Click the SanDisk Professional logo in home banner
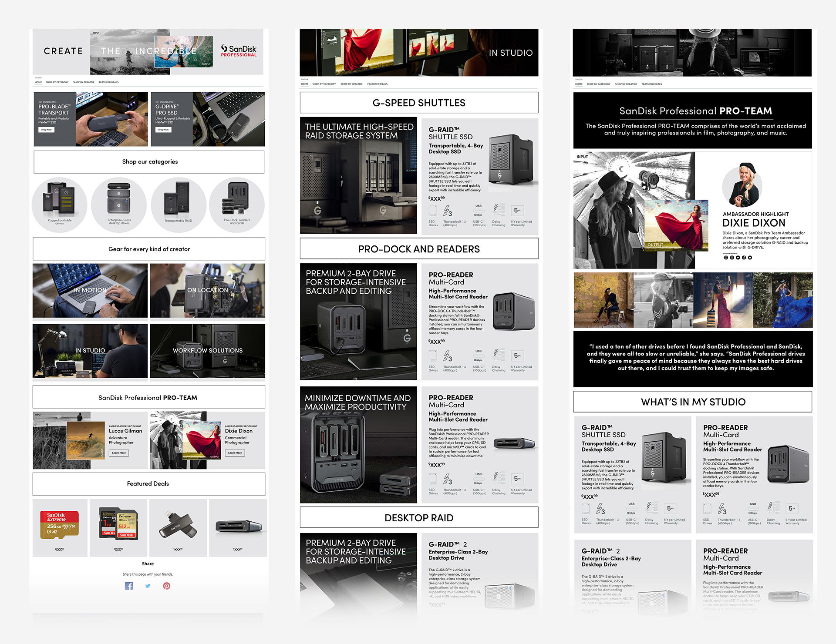Viewport: 836px width, 644px height. coord(239,50)
